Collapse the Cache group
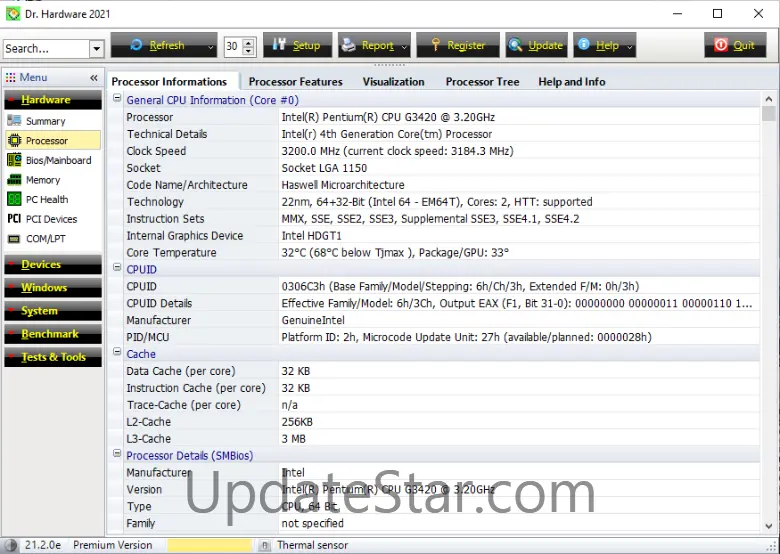The image size is (780, 554). click(x=117, y=352)
